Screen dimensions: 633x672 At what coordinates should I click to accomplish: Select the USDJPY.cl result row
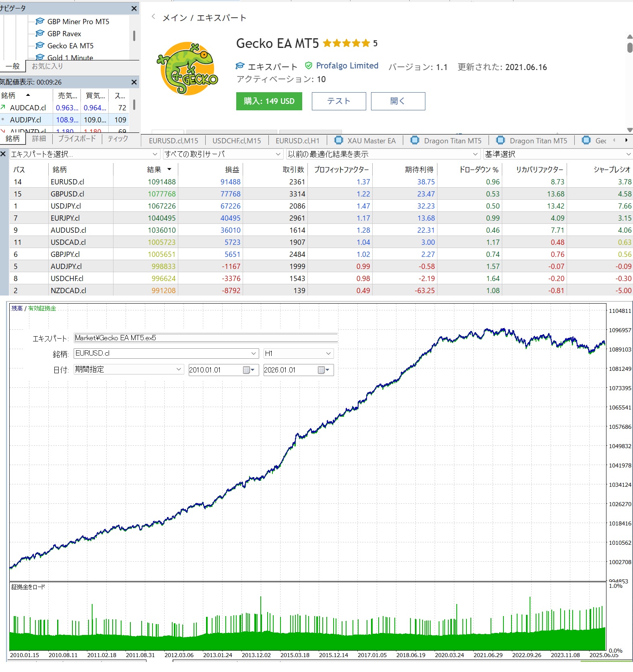click(x=321, y=206)
